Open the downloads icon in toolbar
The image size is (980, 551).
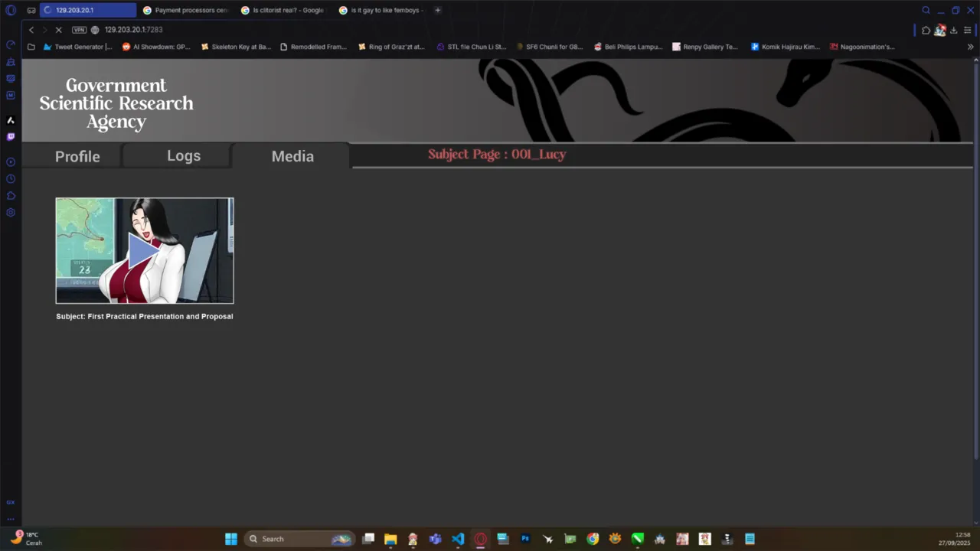point(953,30)
